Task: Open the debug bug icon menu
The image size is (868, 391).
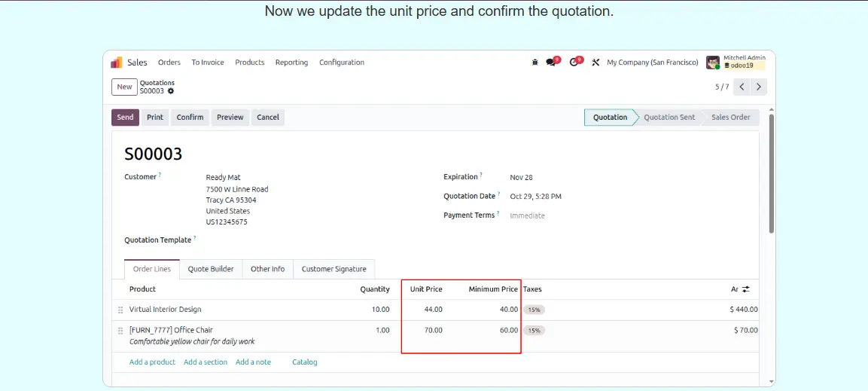Action: pyautogui.click(x=535, y=63)
